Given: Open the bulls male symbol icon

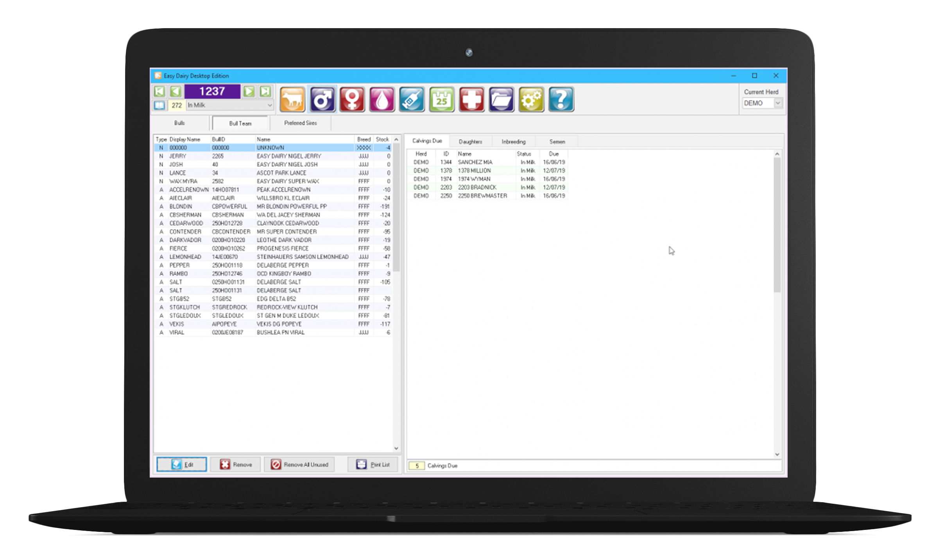Looking at the screenshot, I should coord(322,99).
